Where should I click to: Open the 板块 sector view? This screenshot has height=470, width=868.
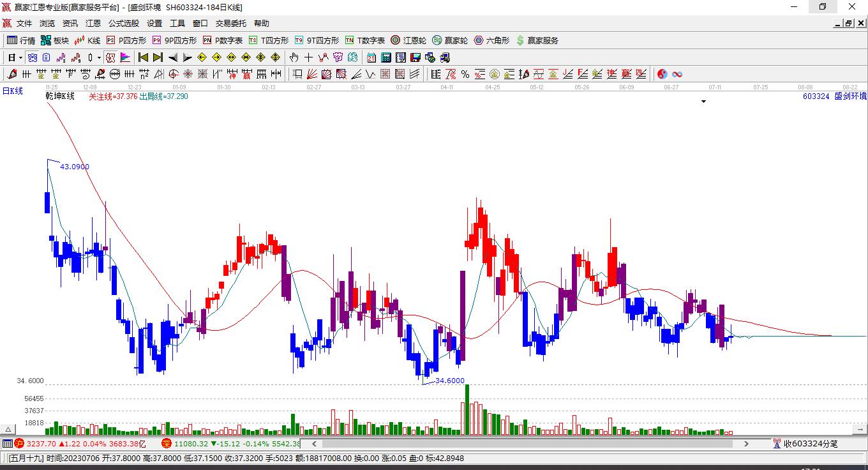pos(55,40)
